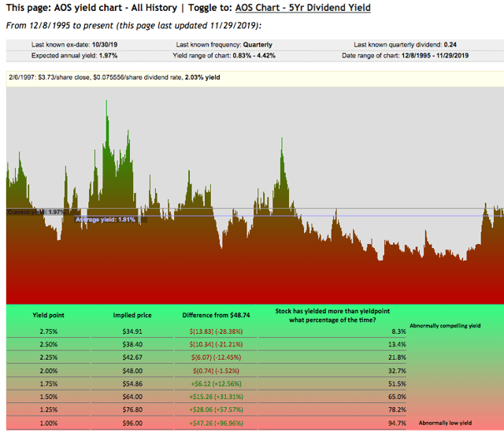
Task: Click the 13.4% time percentage
Action: click(397, 344)
